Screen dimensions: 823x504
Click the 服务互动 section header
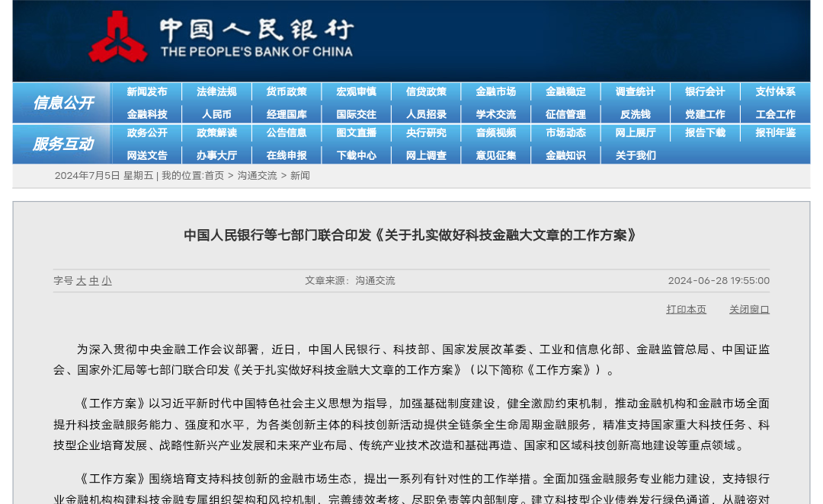pos(62,144)
